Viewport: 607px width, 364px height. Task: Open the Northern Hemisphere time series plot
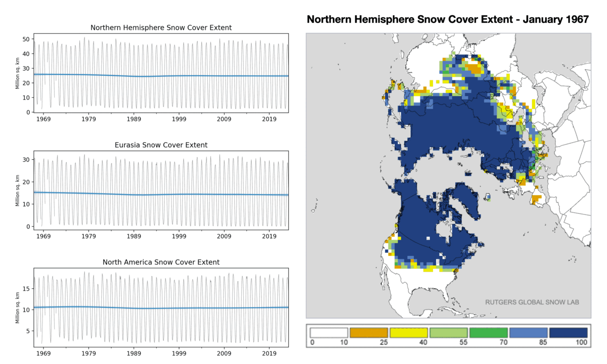coord(161,73)
